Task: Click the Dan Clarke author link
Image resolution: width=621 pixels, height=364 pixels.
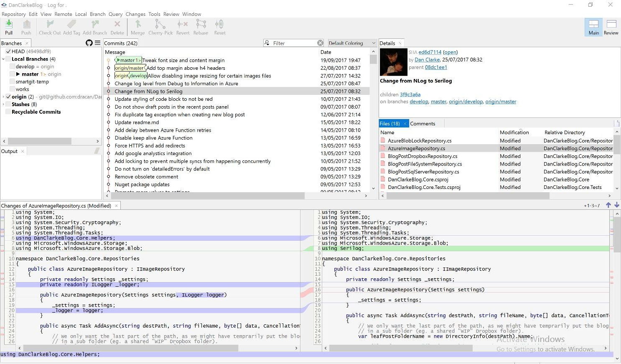Action: click(x=426, y=60)
